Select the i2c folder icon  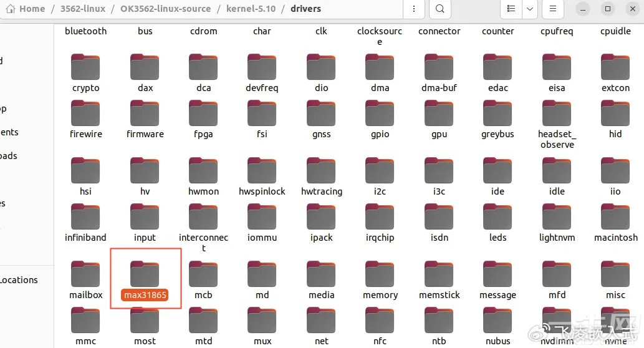pyautogui.click(x=380, y=170)
